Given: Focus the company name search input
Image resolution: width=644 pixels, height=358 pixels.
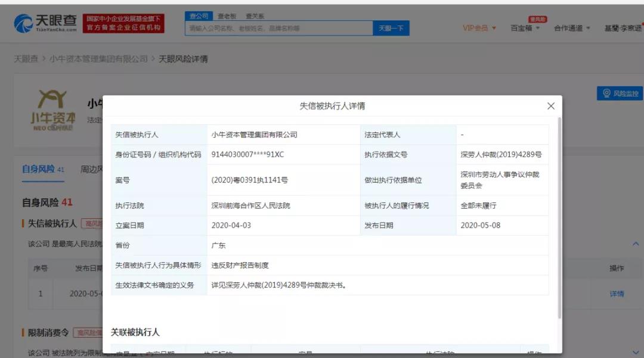Looking at the screenshot, I should pyautogui.click(x=279, y=29).
